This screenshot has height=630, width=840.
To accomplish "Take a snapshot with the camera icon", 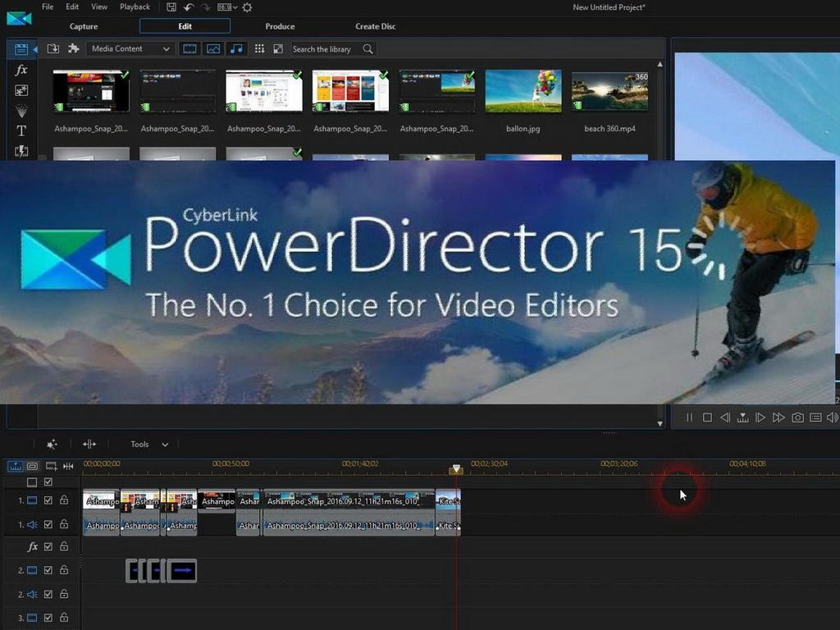I will tap(797, 418).
